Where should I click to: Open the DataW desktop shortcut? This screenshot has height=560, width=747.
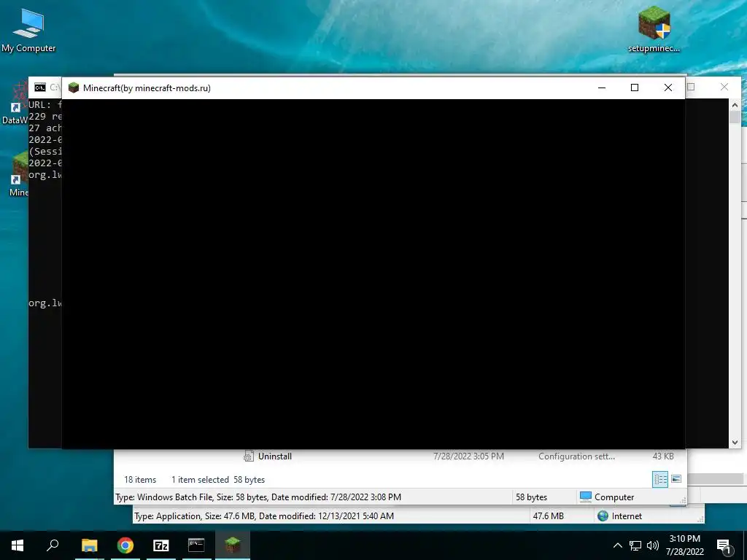coord(15,104)
